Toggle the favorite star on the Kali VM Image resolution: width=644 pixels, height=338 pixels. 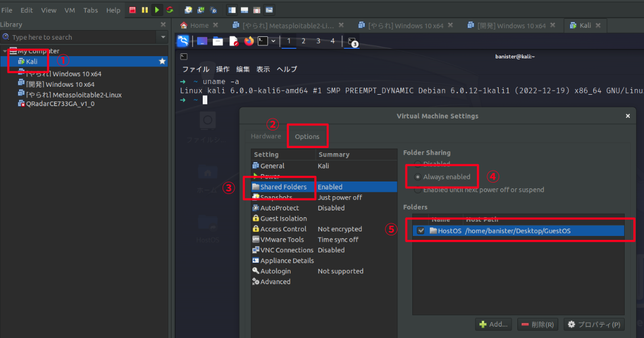point(162,61)
